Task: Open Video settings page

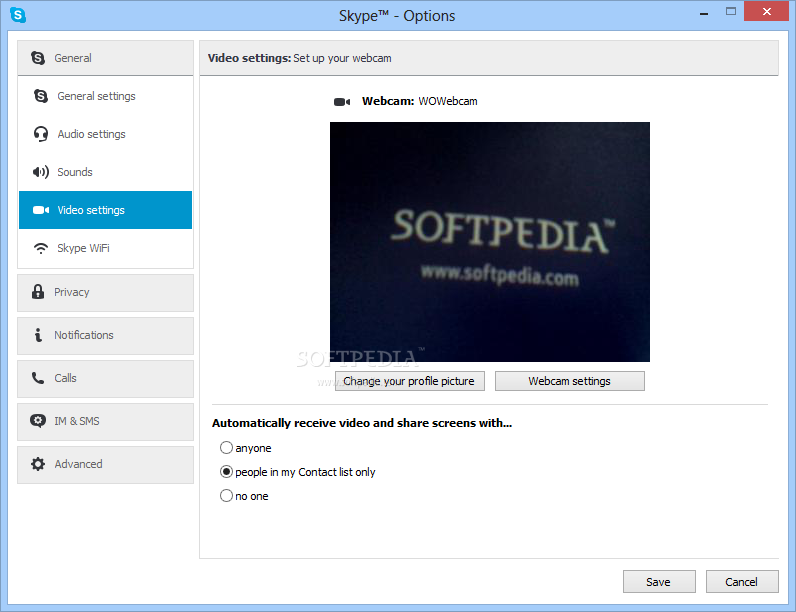Action: tap(106, 210)
